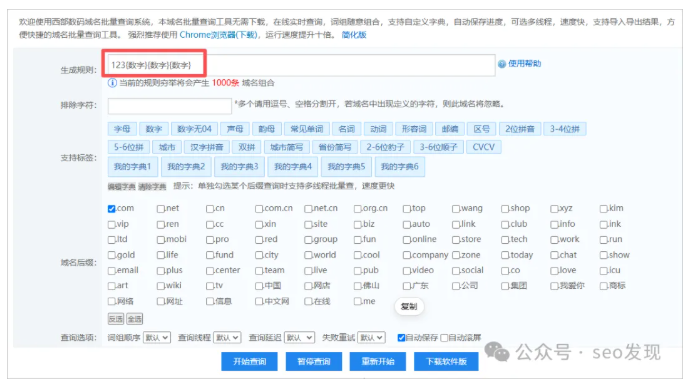
Task: Add the 2位拼音 tag
Action: point(520,129)
